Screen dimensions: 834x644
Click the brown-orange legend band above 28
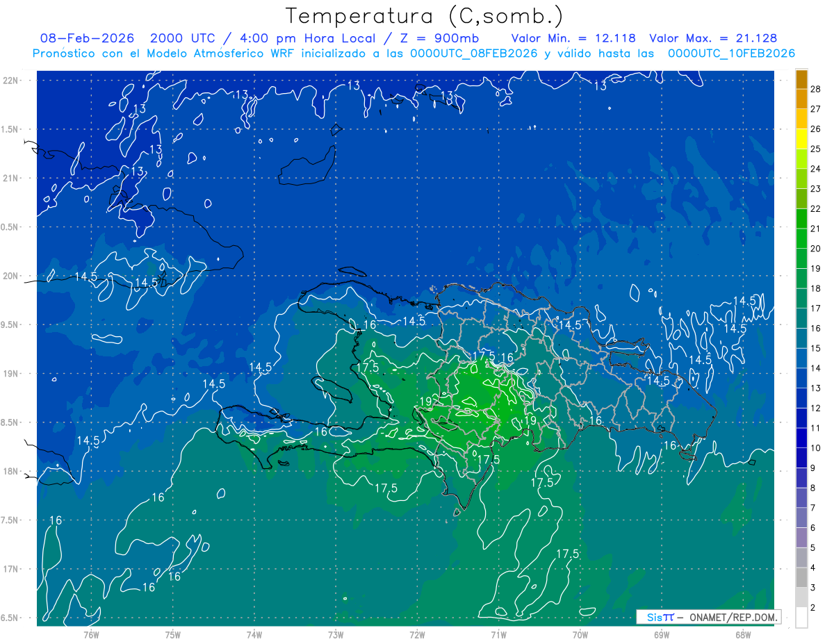[x=801, y=79]
